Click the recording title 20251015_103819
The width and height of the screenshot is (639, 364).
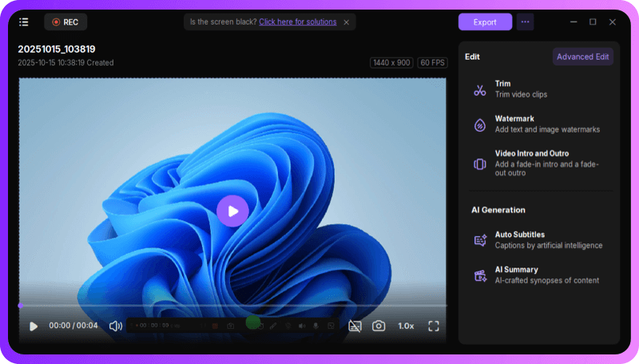click(57, 49)
